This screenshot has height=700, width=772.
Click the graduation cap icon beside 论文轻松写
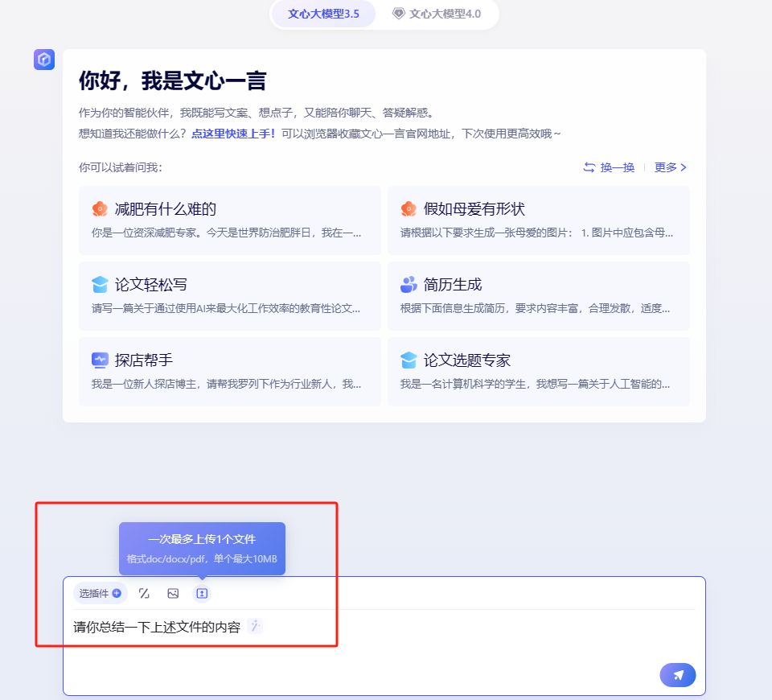coord(100,284)
